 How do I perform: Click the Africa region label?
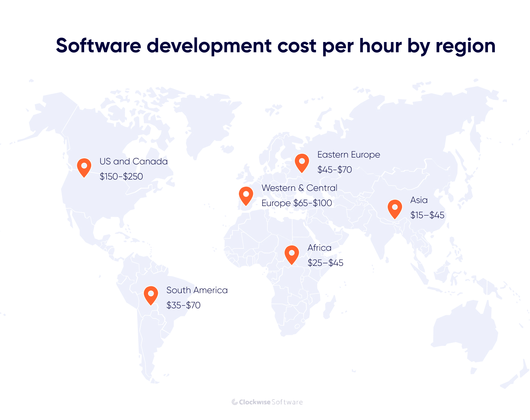[319, 248]
